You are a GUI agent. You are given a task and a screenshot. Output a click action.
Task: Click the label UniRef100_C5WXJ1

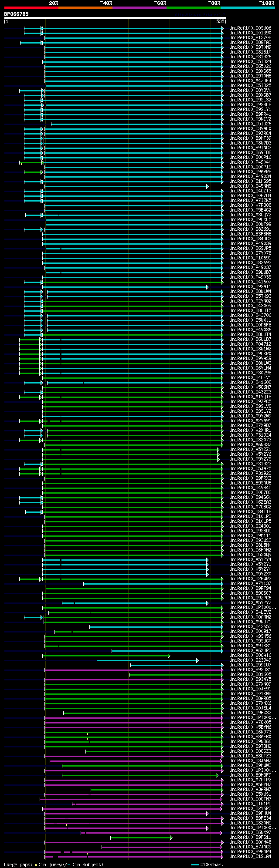coord(250,320)
